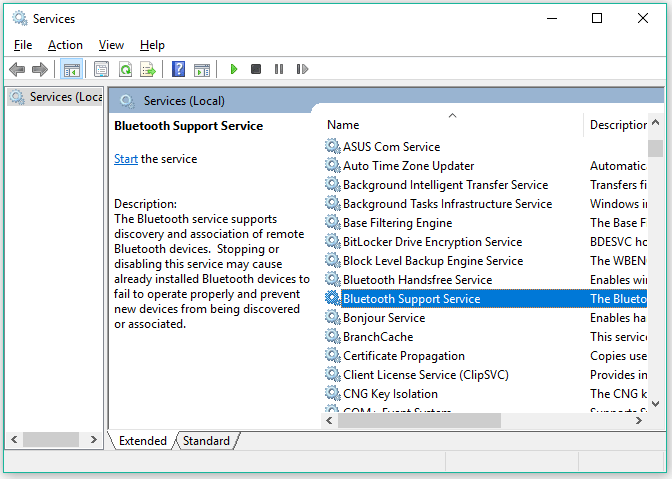The image size is (672, 479).
Task: Click the services list vertical scrollbar thumb
Action: tap(655, 149)
